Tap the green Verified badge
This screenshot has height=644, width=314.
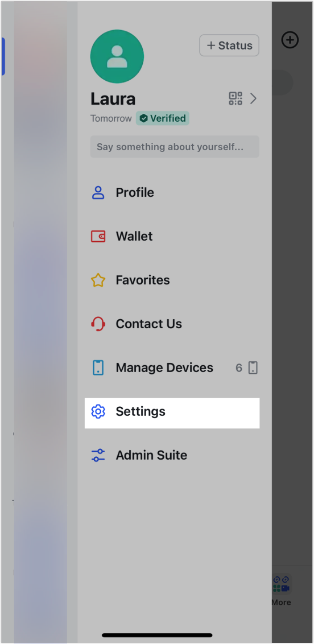pos(163,118)
